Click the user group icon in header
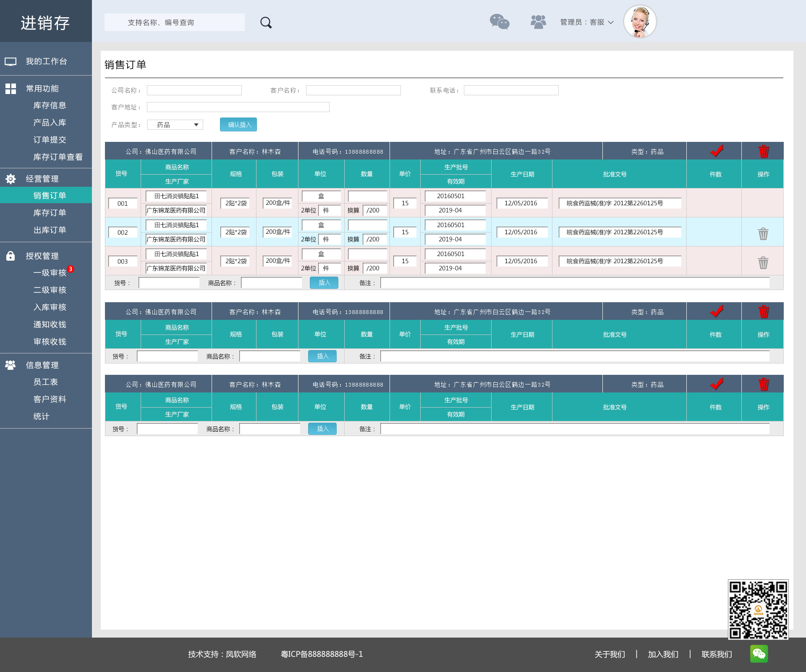 tap(538, 22)
